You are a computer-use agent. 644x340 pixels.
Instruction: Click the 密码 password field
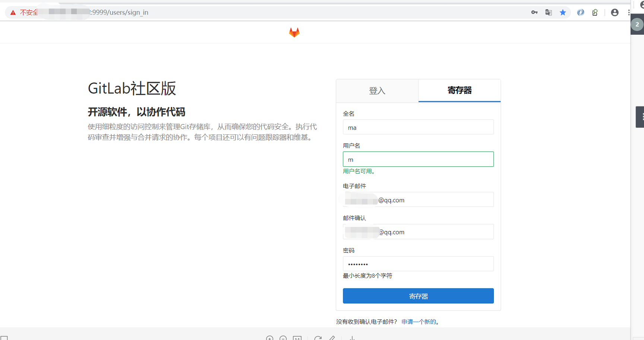pyautogui.click(x=418, y=264)
